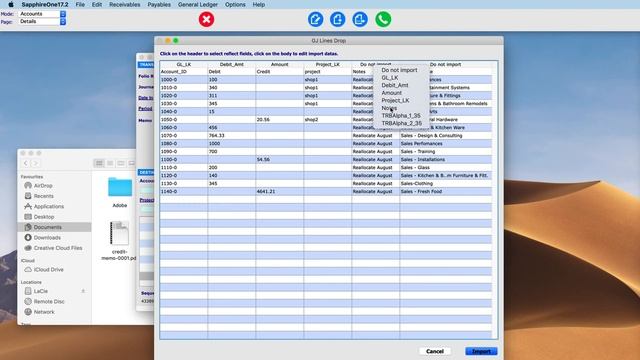
Task: Click the project cell shop2
Action: pyautogui.click(x=327, y=120)
